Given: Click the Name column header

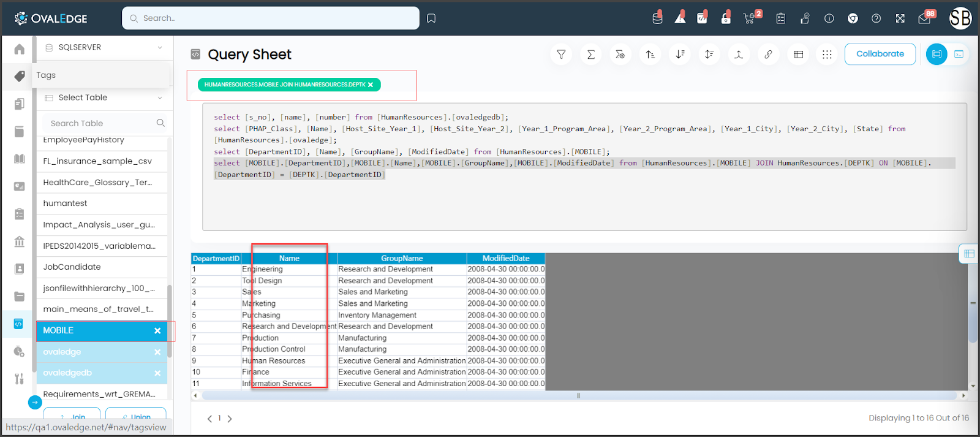Looking at the screenshot, I should (x=289, y=259).
